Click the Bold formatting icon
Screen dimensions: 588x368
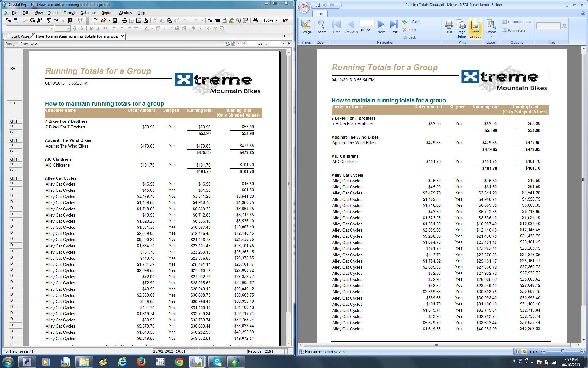pyautogui.click(x=91, y=29)
